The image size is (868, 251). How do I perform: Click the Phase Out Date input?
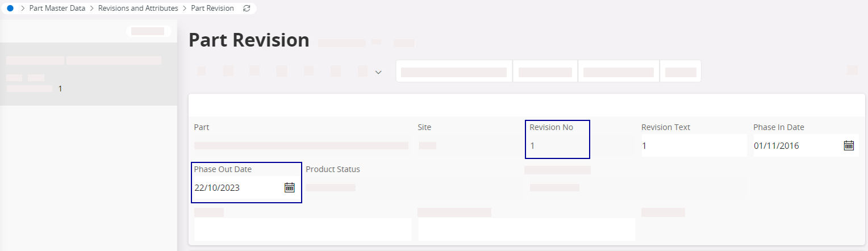[236, 187]
